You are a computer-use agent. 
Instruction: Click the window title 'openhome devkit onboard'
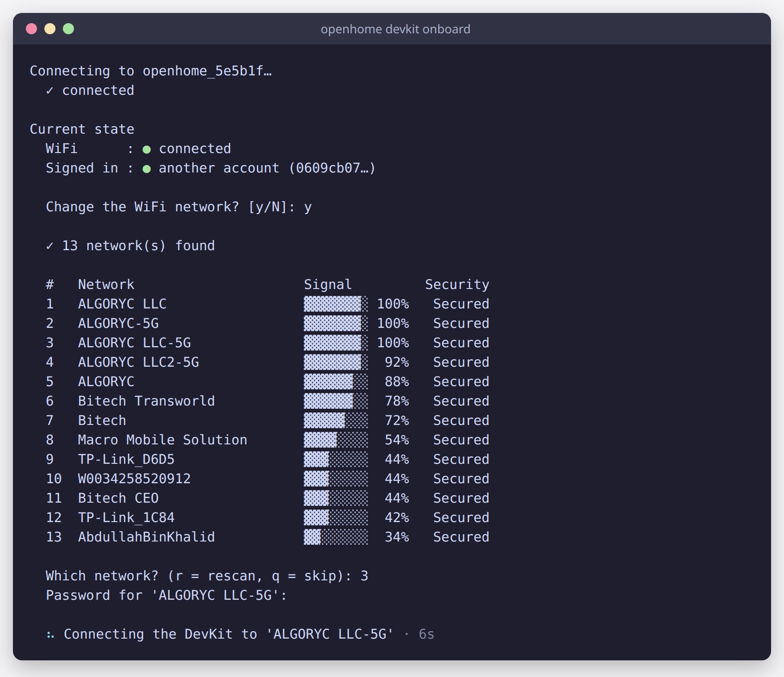pos(395,29)
